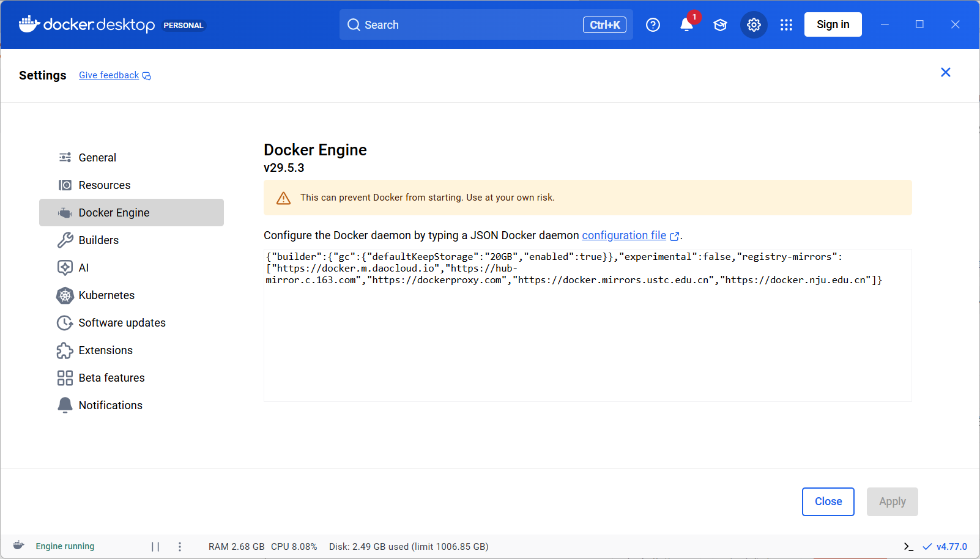The width and height of the screenshot is (980, 559).
Task: Click the external link icon after configuration file
Action: (x=674, y=236)
